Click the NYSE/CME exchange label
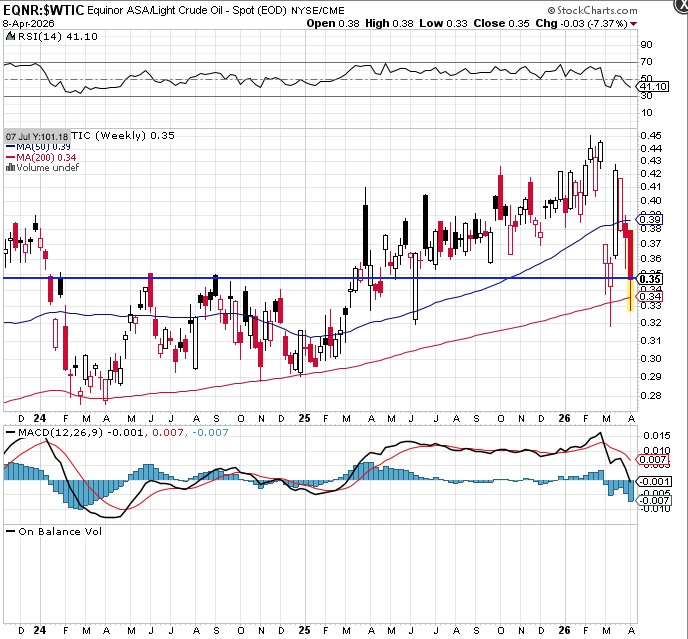Image resolution: width=688 pixels, height=639 pixels. pyautogui.click(x=318, y=11)
